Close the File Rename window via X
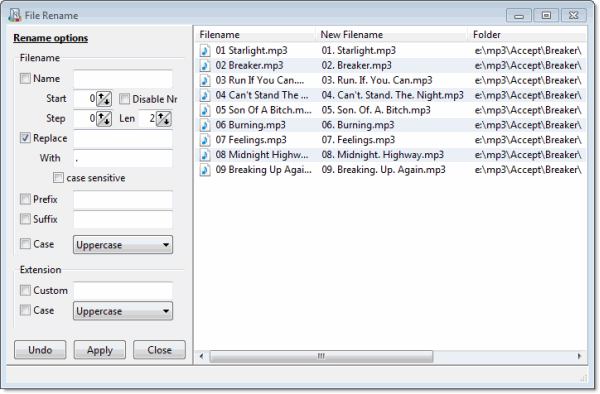Screen dimensions: 600x394 (x=573, y=15)
